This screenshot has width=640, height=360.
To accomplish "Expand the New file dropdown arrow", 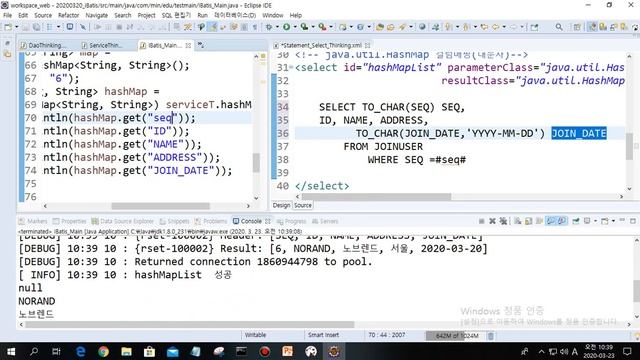I will click(x=16, y=27).
